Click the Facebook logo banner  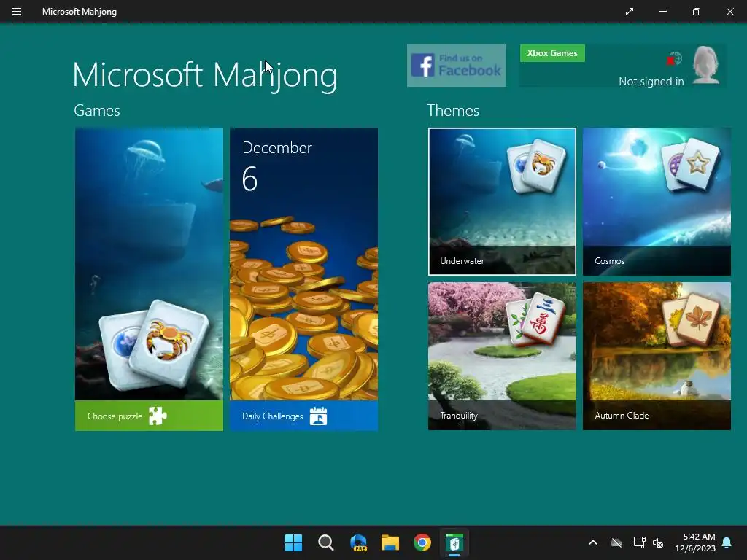(457, 65)
